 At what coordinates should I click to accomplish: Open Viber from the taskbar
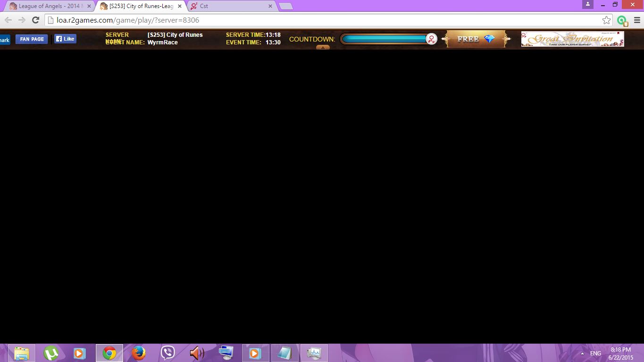click(167, 353)
